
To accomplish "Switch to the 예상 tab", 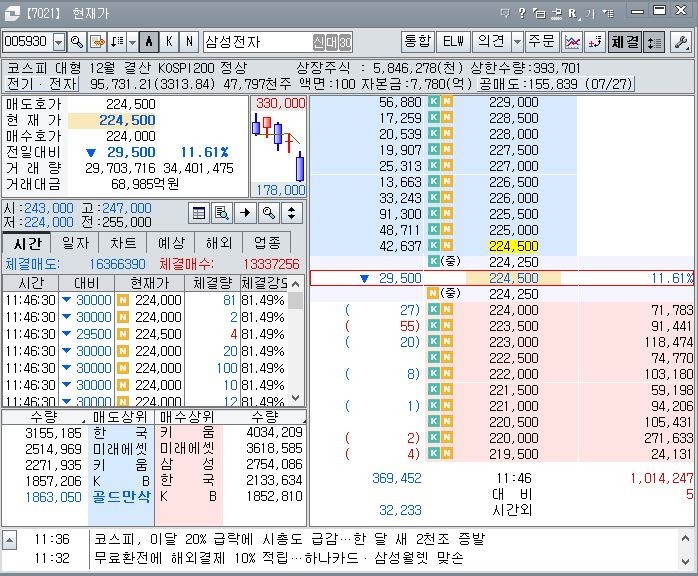I will (171, 243).
